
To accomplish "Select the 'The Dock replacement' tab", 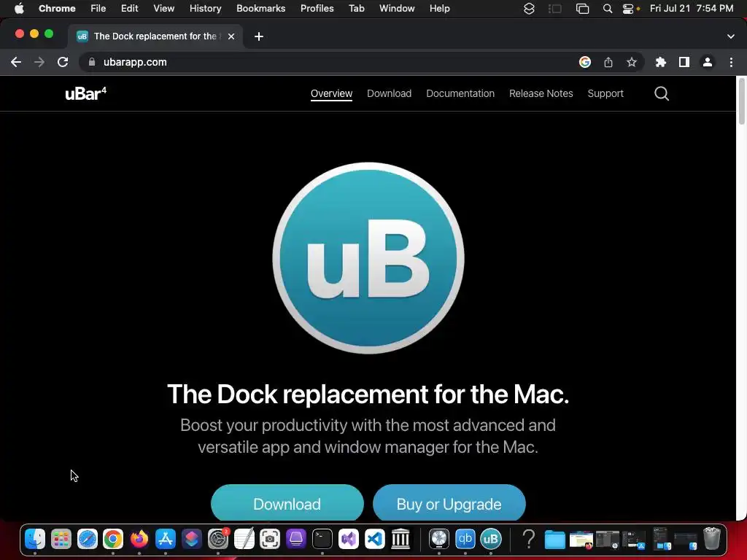I will tap(155, 36).
